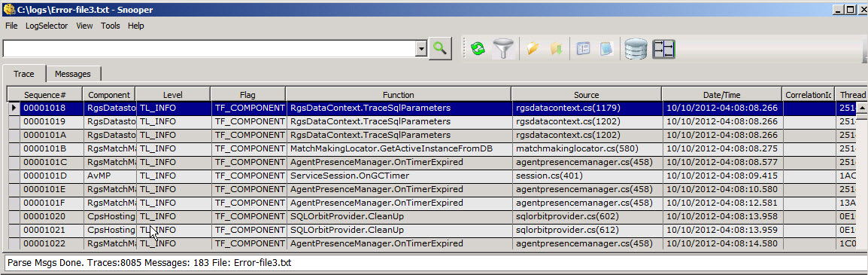
Task: Click ServiceSession.OnGCTimer function cell
Action: [x=399, y=176]
